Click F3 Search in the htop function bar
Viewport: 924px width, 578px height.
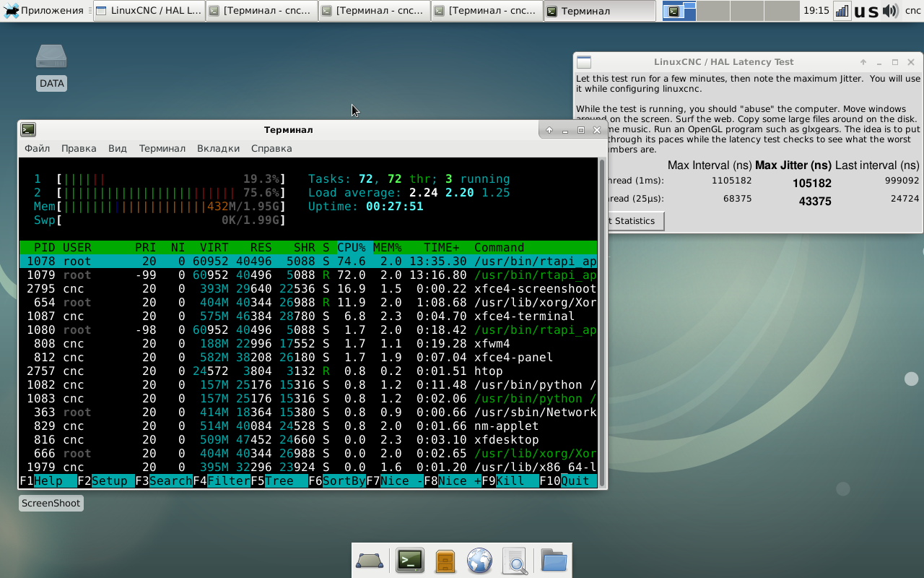click(164, 480)
